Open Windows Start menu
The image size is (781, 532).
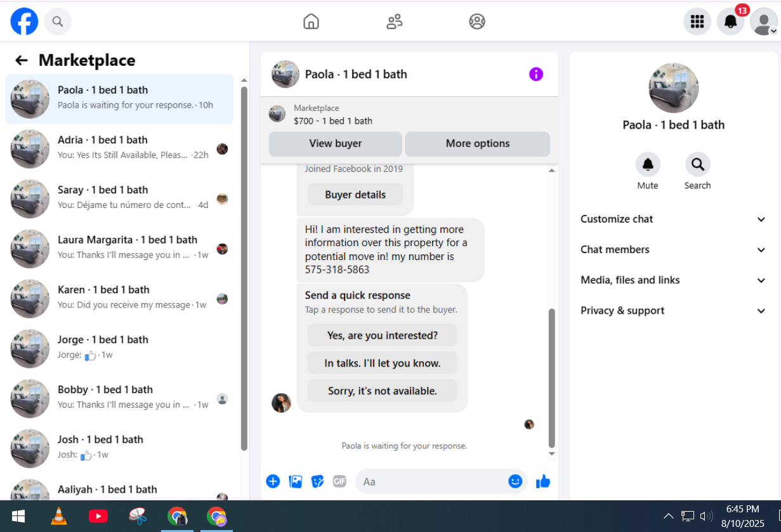[18, 516]
